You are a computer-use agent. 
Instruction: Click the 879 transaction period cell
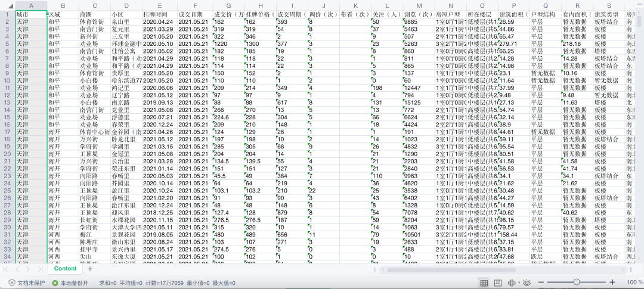click(292, 213)
